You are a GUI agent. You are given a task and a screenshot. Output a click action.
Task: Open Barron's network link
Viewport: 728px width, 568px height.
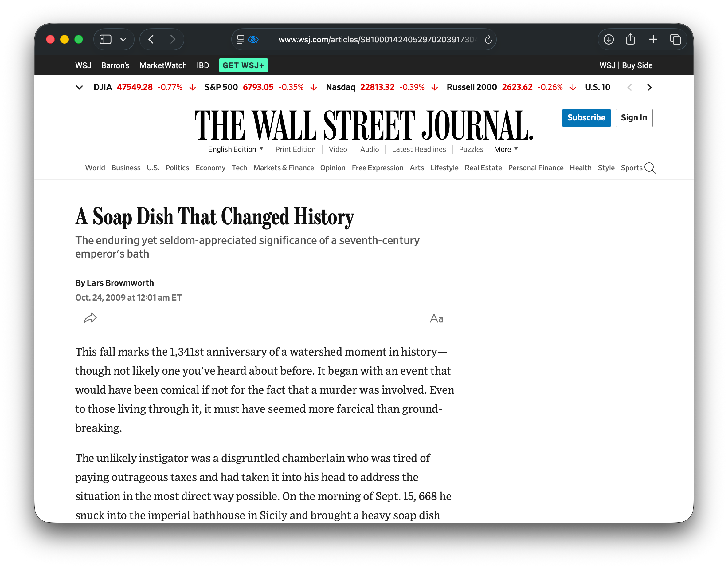click(115, 65)
